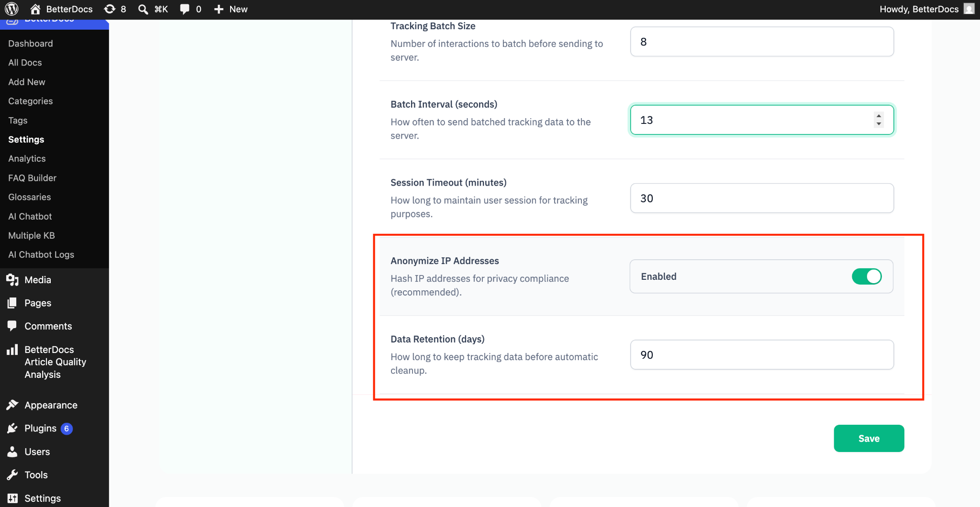Viewport: 980px width, 507px height.
Task: Click the 'Batch Interval (seconds)' label
Action: (x=444, y=104)
